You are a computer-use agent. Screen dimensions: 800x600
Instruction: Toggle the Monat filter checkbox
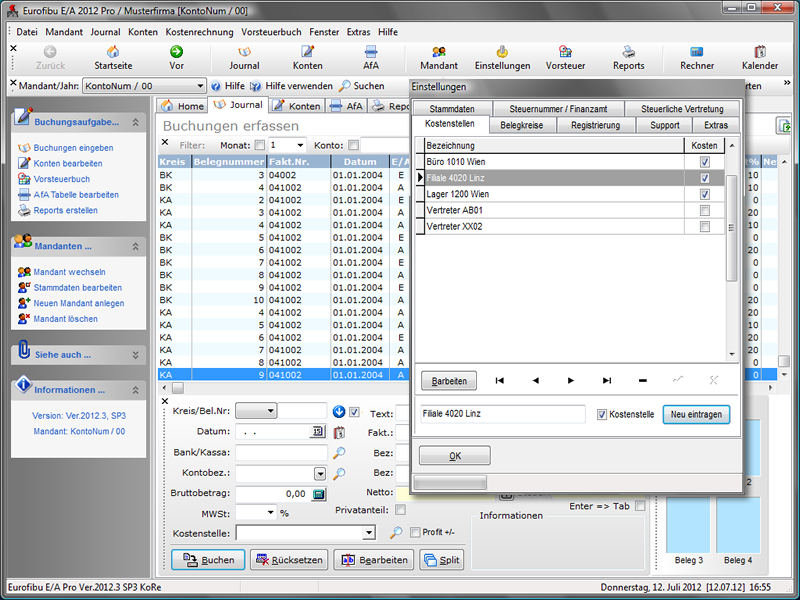coord(260,145)
